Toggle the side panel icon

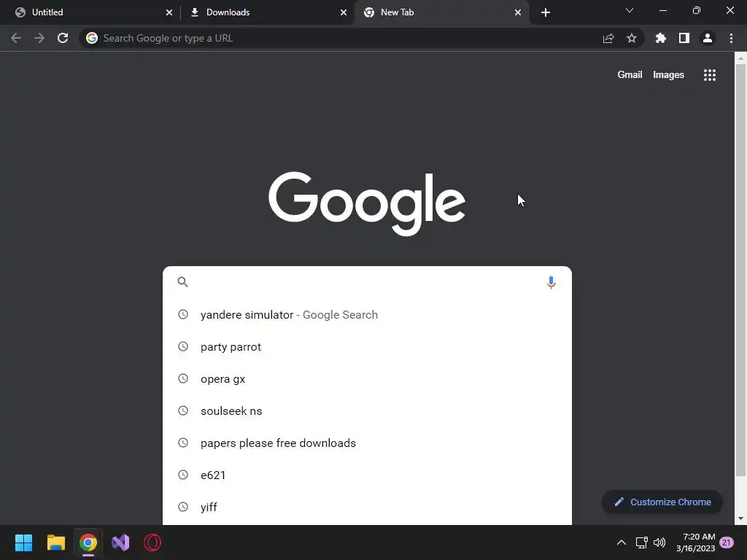click(684, 38)
